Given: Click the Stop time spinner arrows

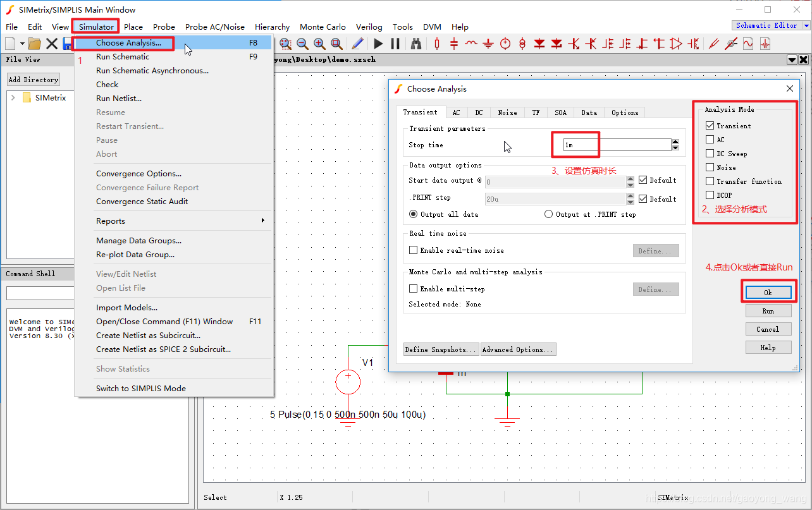Looking at the screenshot, I should pyautogui.click(x=675, y=145).
